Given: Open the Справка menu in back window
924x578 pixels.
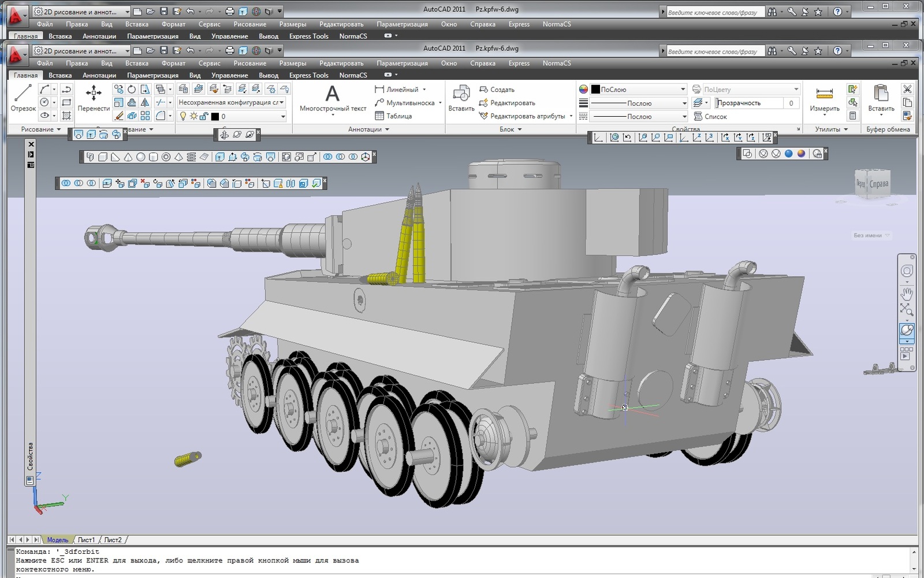Looking at the screenshot, I should tap(482, 24).
